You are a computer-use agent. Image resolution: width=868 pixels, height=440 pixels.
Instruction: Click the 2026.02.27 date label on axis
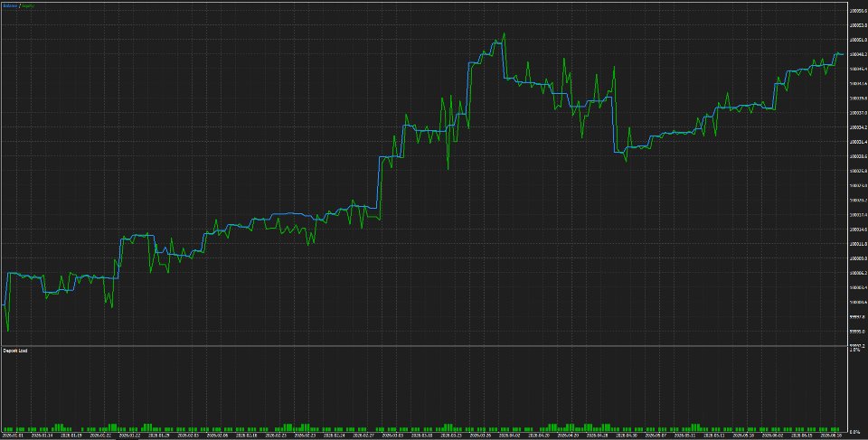coord(363,435)
